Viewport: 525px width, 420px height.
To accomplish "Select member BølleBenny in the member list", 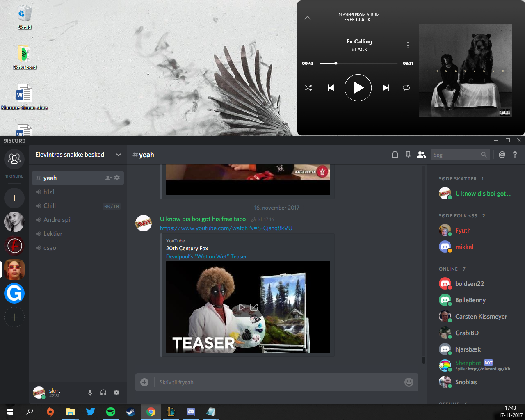I will (475, 300).
